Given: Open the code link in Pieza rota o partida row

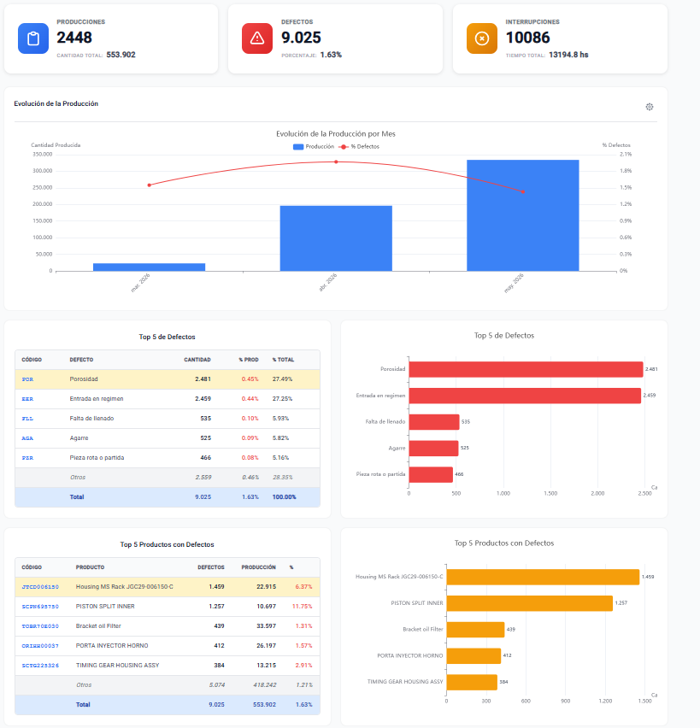Looking at the screenshot, I should coord(27,458).
